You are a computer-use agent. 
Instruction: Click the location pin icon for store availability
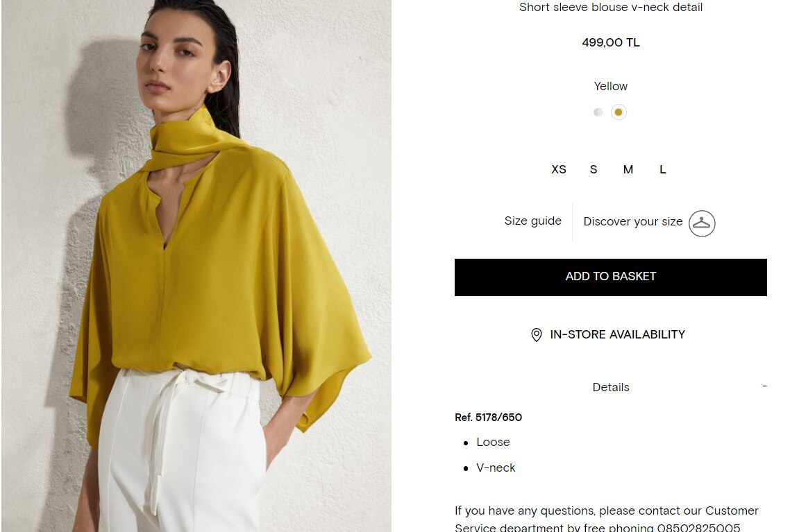click(x=536, y=335)
